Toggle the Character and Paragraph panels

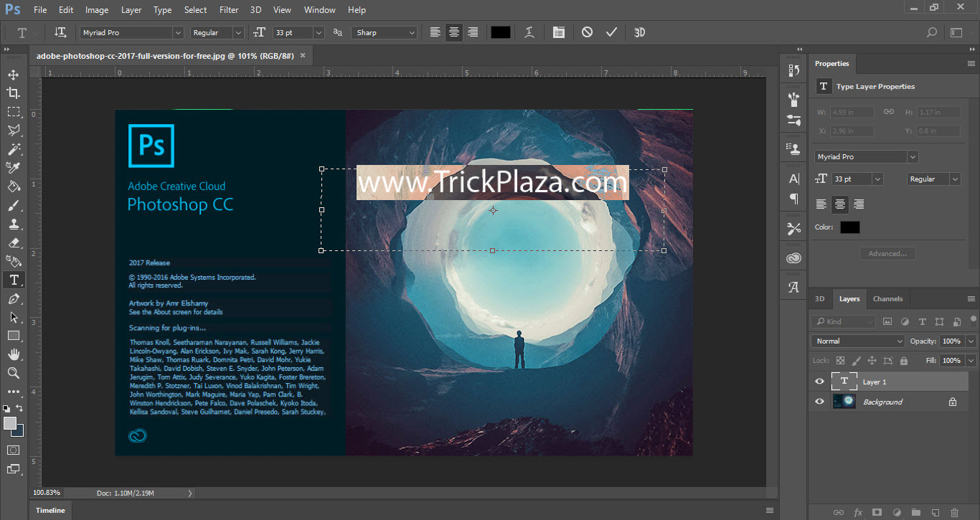pyautogui.click(x=558, y=32)
